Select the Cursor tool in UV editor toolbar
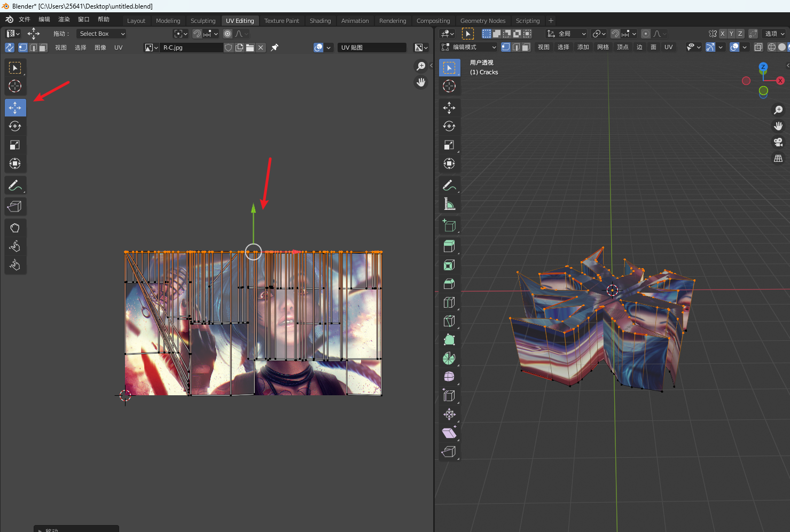 pos(15,86)
